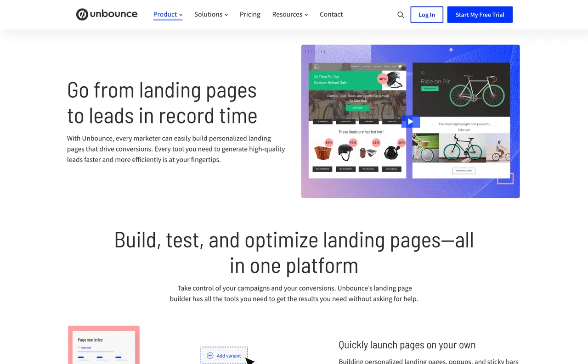
Task: Open the Solutions dropdown
Action: (x=208, y=14)
